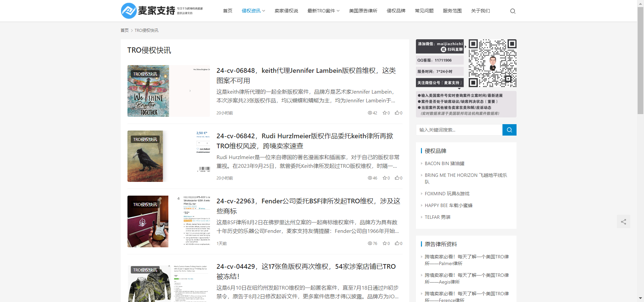Click the guitar thumbnail of Fender article
This screenshot has width=644, height=302.
coord(169,221)
